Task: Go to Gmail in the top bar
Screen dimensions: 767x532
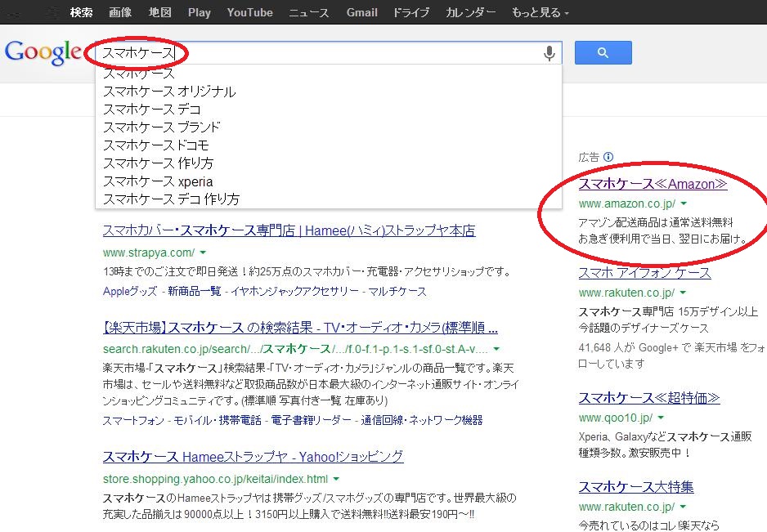Action: coord(361,12)
